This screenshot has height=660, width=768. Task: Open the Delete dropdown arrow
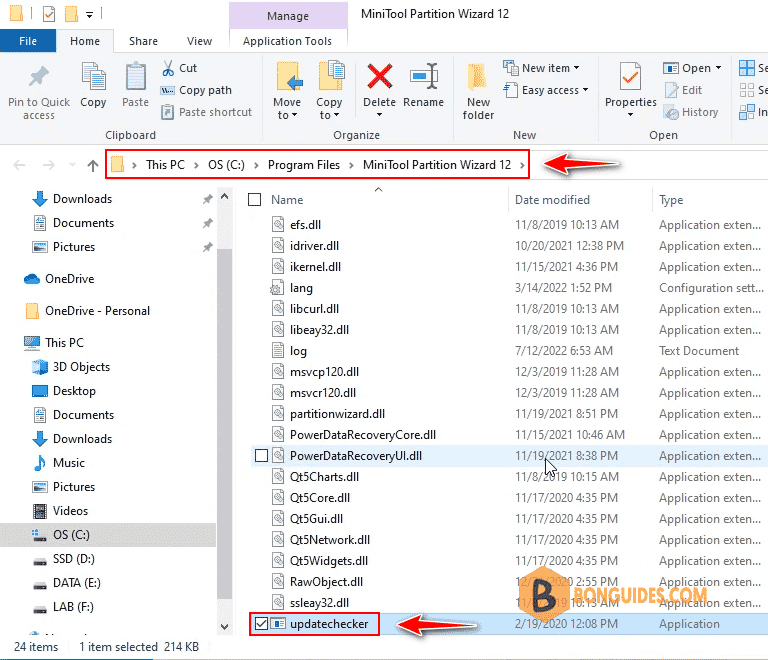(380, 115)
